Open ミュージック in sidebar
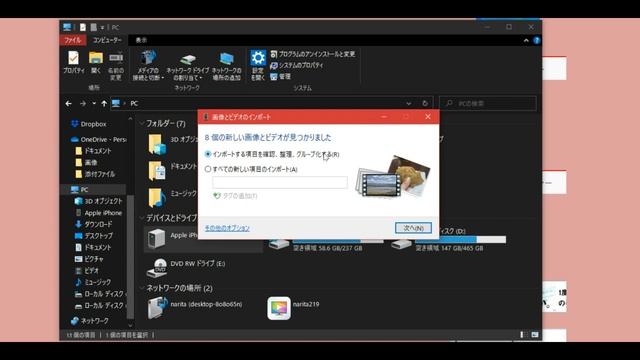This screenshot has width=640, height=360. [x=93, y=282]
